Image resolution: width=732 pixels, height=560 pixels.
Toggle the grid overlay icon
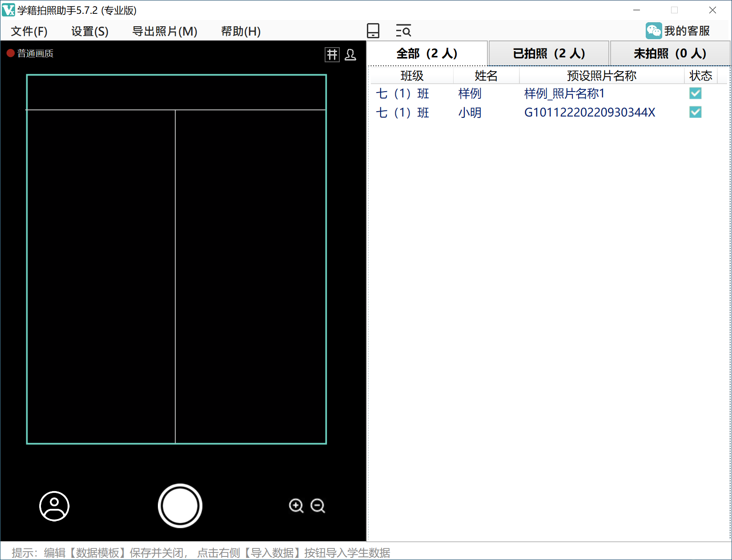(332, 55)
